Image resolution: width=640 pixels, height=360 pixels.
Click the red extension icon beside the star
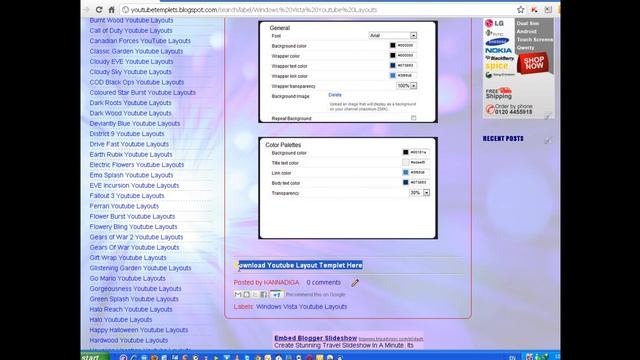534,9
